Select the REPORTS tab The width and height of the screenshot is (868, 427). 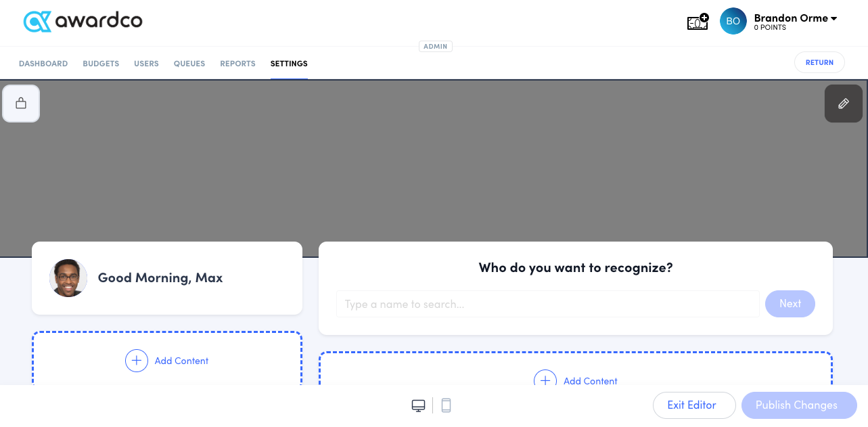pyautogui.click(x=237, y=63)
